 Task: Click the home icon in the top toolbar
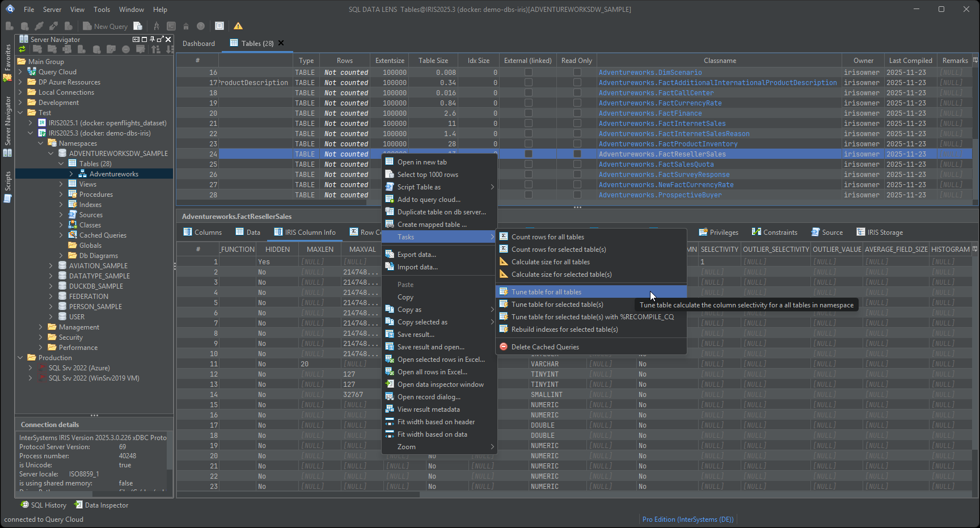pyautogui.click(x=186, y=26)
